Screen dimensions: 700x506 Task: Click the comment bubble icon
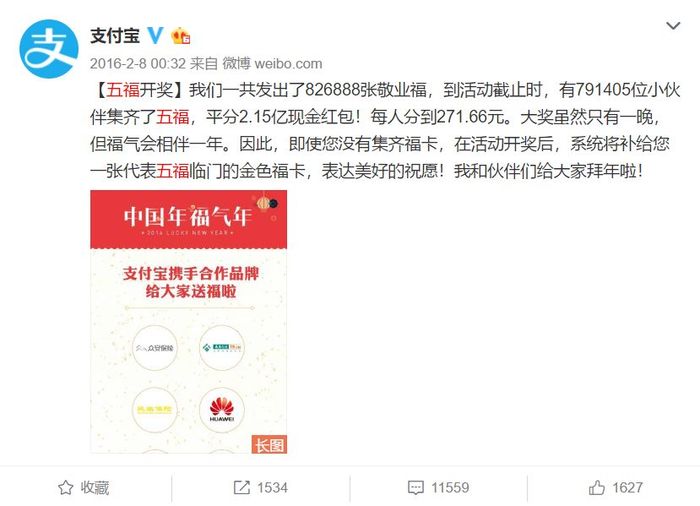coord(416,488)
